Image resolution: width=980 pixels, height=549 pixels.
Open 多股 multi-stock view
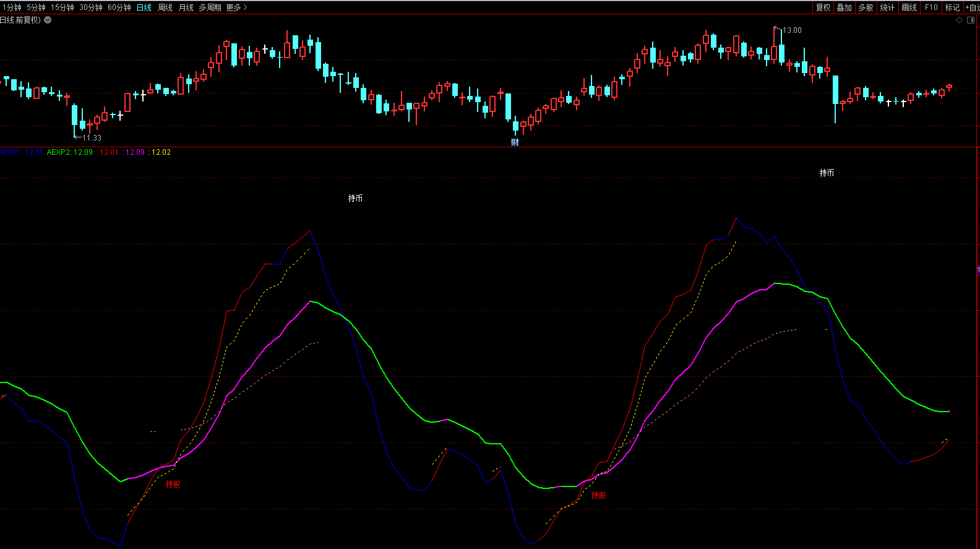click(x=866, y=7)
